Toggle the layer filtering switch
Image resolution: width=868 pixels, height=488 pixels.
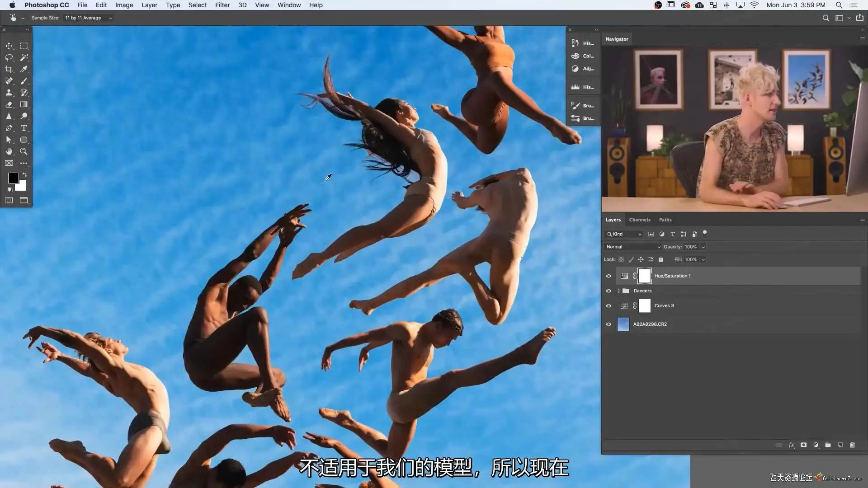coord(705,233)
